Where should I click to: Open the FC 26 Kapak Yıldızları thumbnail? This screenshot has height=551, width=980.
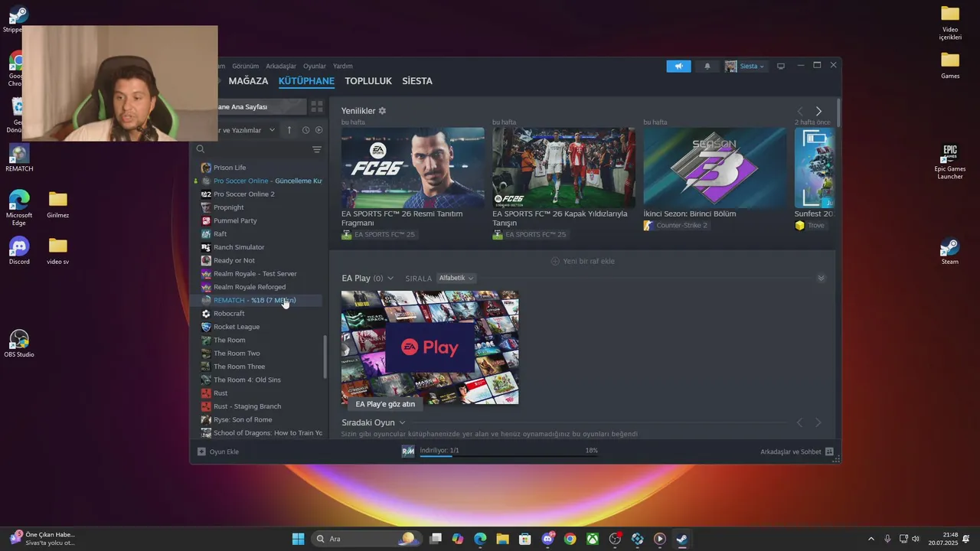(x=563, y=168)
